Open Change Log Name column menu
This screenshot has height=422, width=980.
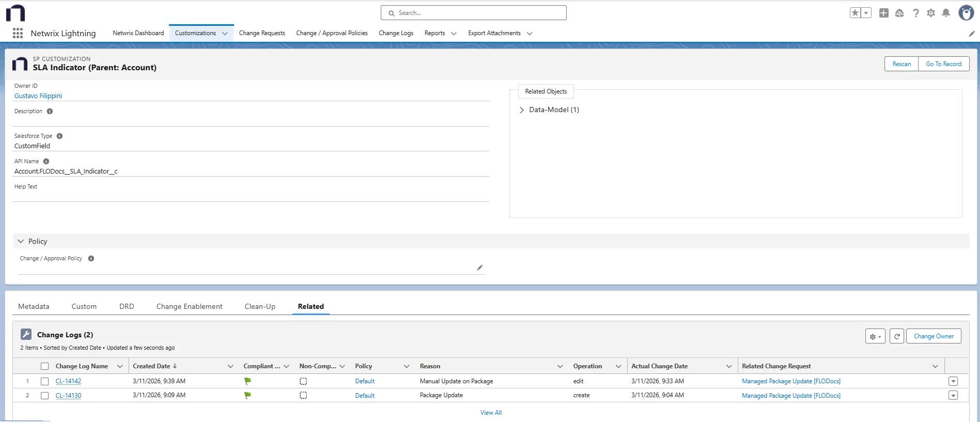(120, 366)
